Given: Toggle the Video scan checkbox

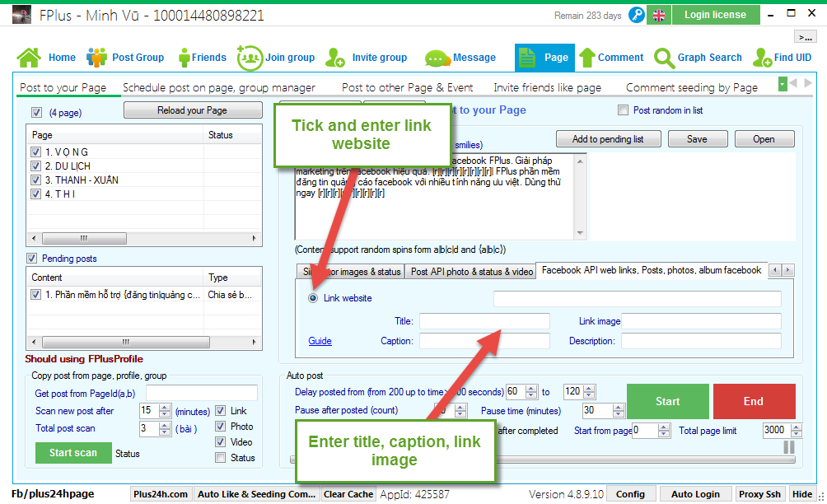Looking at the screenshot, I should pyautogui.click(x=221, y=442).
